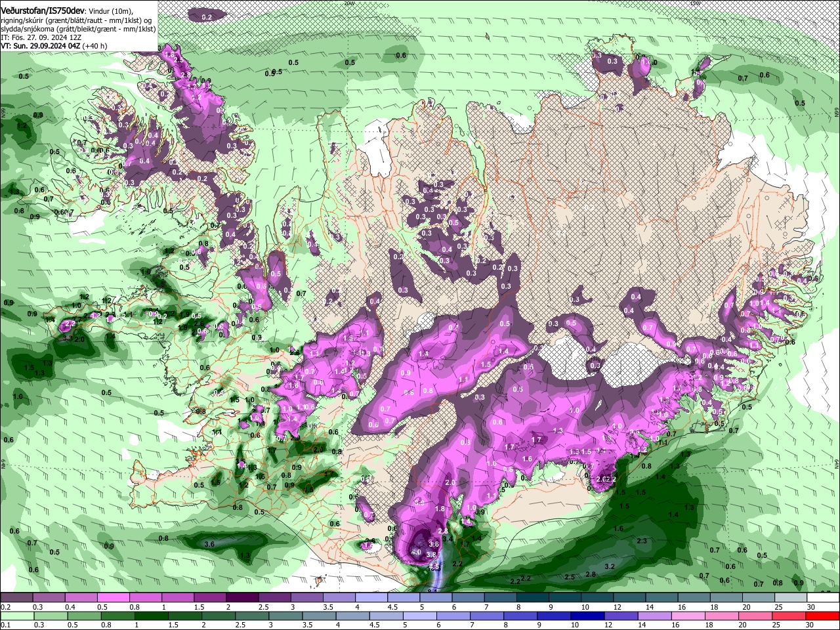Select rain legend swatch between 1 and 1.5
Image resolution: width=840 pixels, height=630 pixels.
(152, 616)
